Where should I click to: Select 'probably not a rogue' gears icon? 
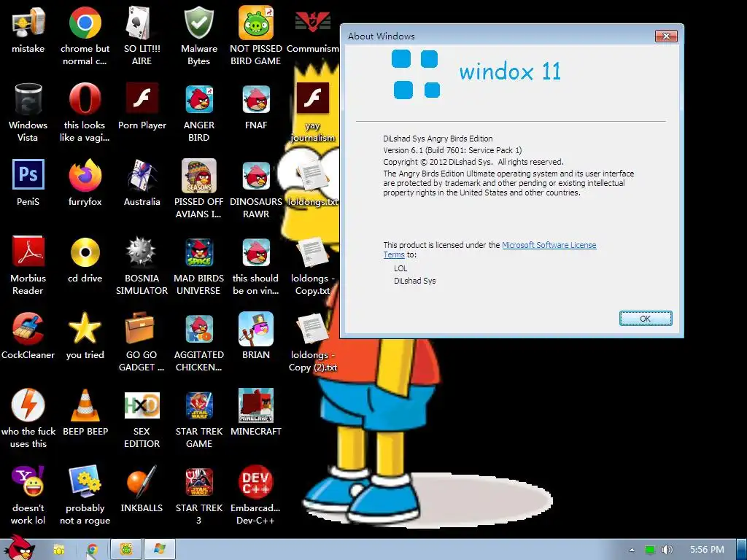[x=85, y=481]
